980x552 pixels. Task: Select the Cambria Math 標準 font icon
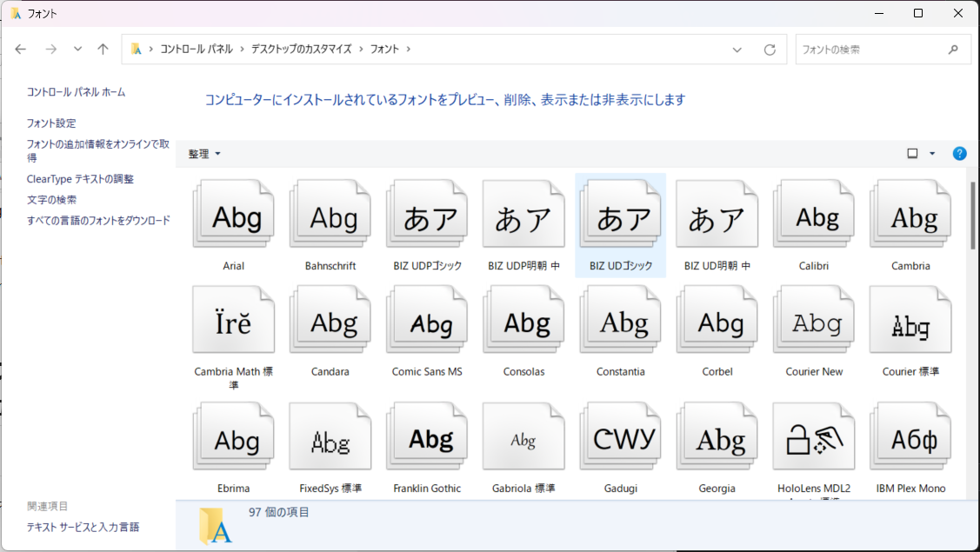click(233, 320)
